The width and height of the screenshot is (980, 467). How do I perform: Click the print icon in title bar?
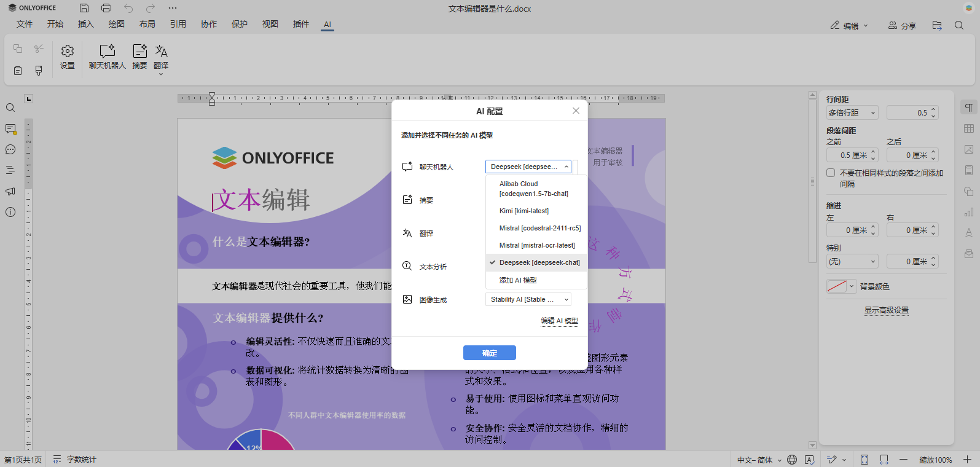point(106,8)
